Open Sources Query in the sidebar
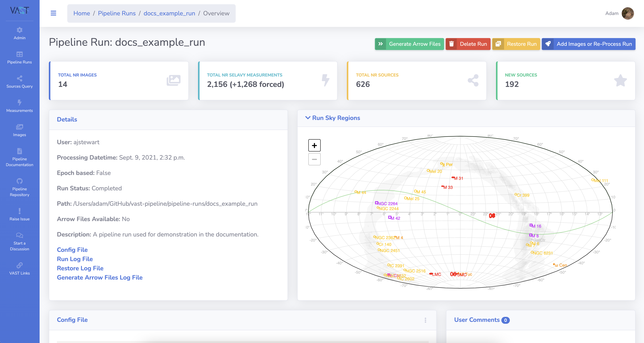The width and height of the screenshot is (644, 343). point(19,82)
